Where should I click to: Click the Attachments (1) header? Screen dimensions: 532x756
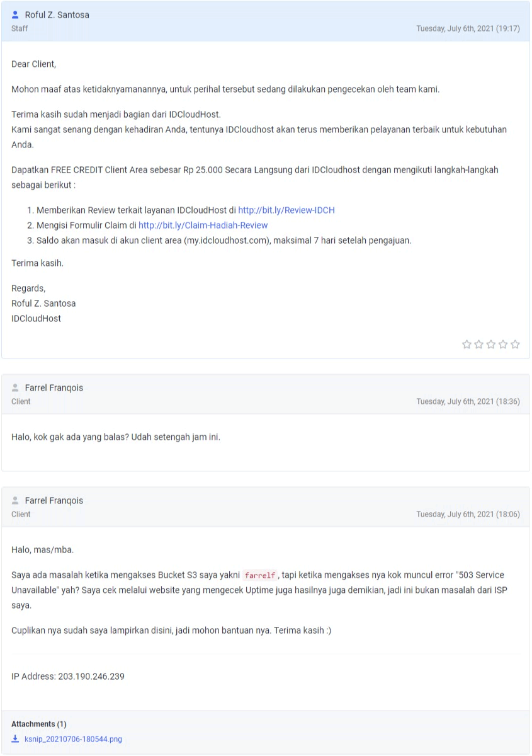pyautogui.click(x=39, y=724)
